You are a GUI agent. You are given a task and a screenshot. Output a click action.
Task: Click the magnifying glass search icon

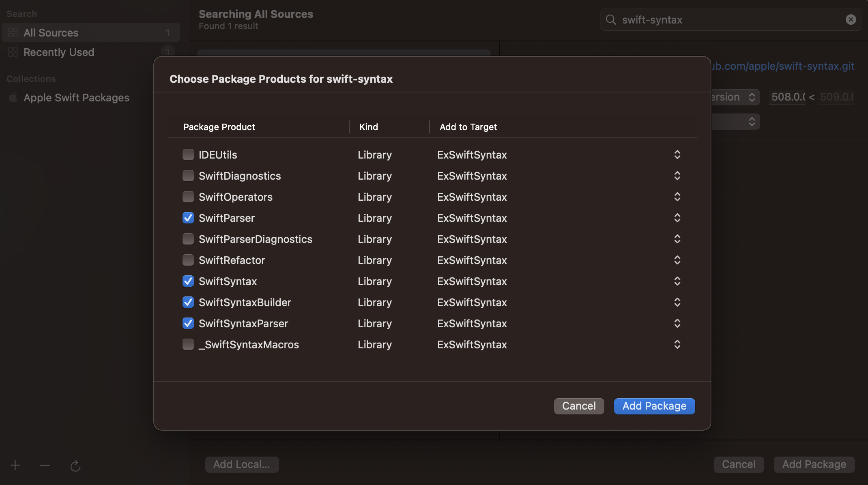point(611,19)
